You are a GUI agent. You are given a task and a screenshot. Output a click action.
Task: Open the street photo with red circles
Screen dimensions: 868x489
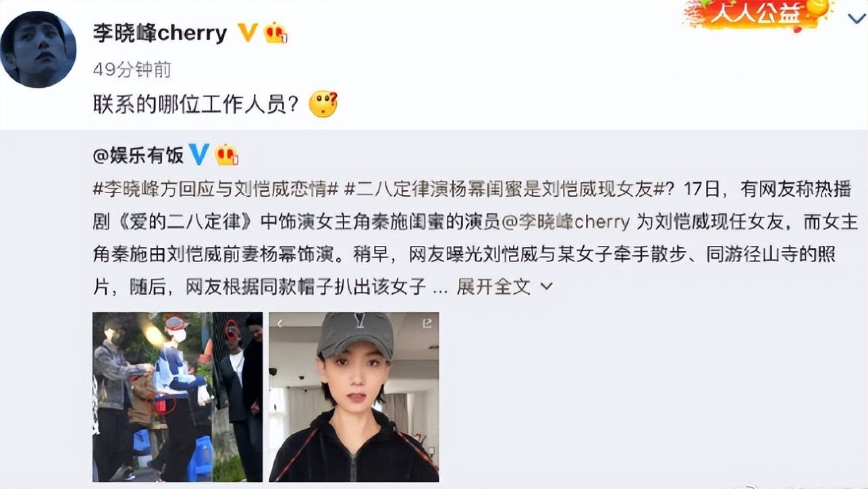point(178,397)
